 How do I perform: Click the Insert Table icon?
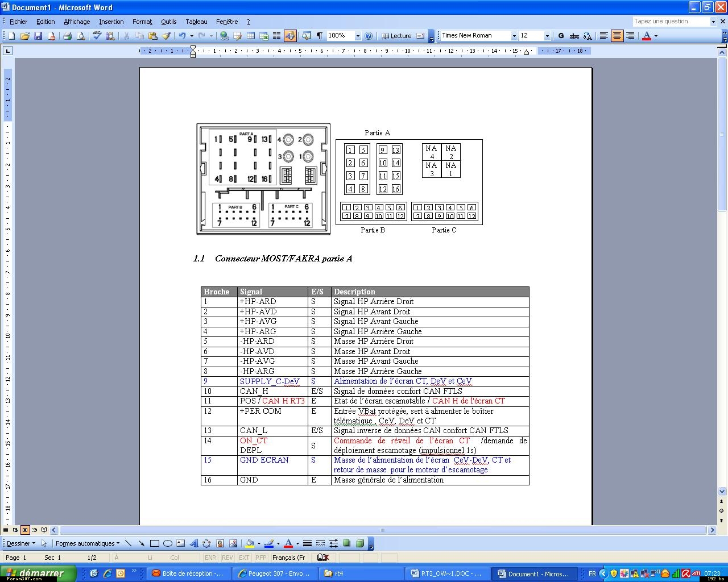(251, 36)
